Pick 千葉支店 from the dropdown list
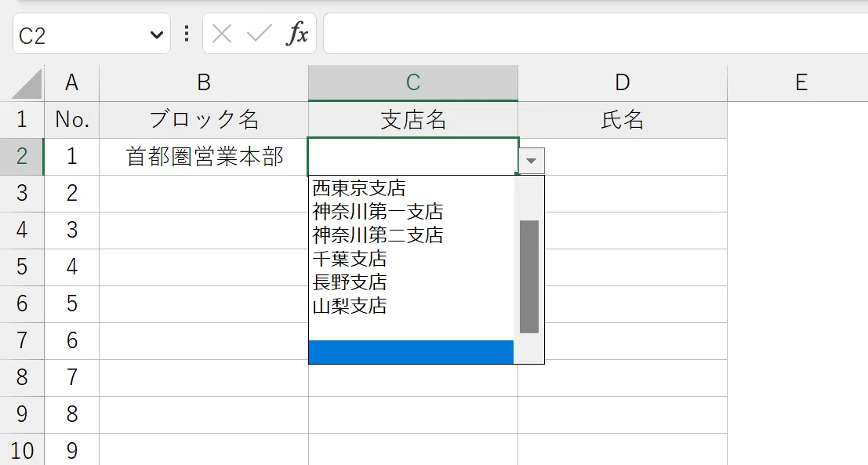 [412, 259]
